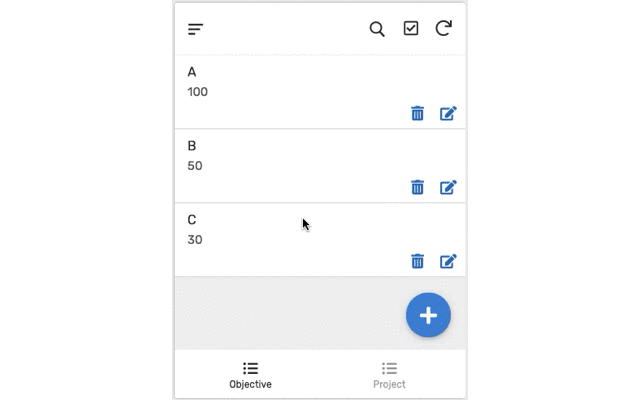Image resolution: width=640 pixels, height=400 pixels.
Task: Click the search magnifier icon
Action: coord(377,29)
